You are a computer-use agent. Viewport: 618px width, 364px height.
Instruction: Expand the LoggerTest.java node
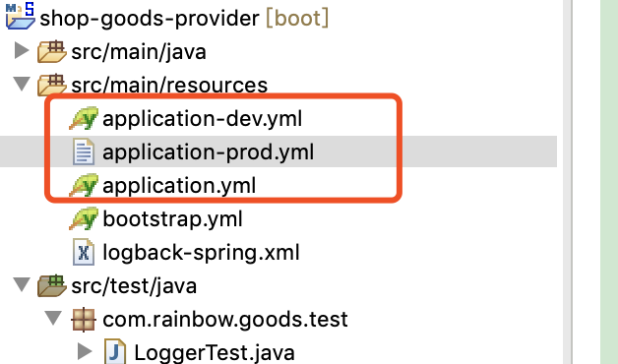coord(86,351)
